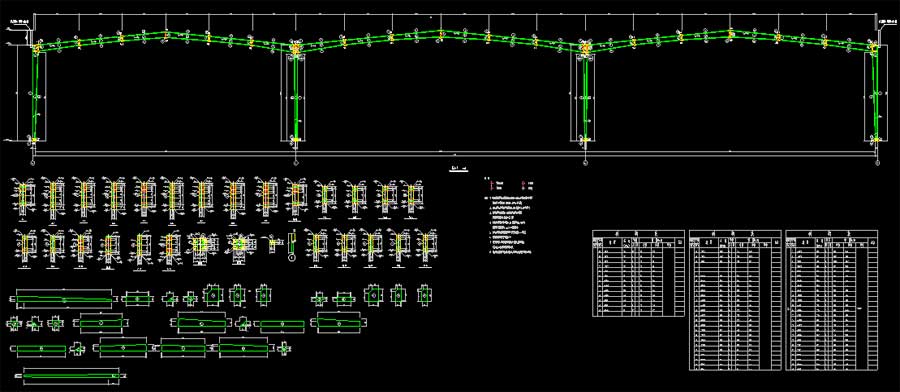Select the first connection detail in top row
Viewport: 900px width, 392px height.
click(x=24, y=199)
